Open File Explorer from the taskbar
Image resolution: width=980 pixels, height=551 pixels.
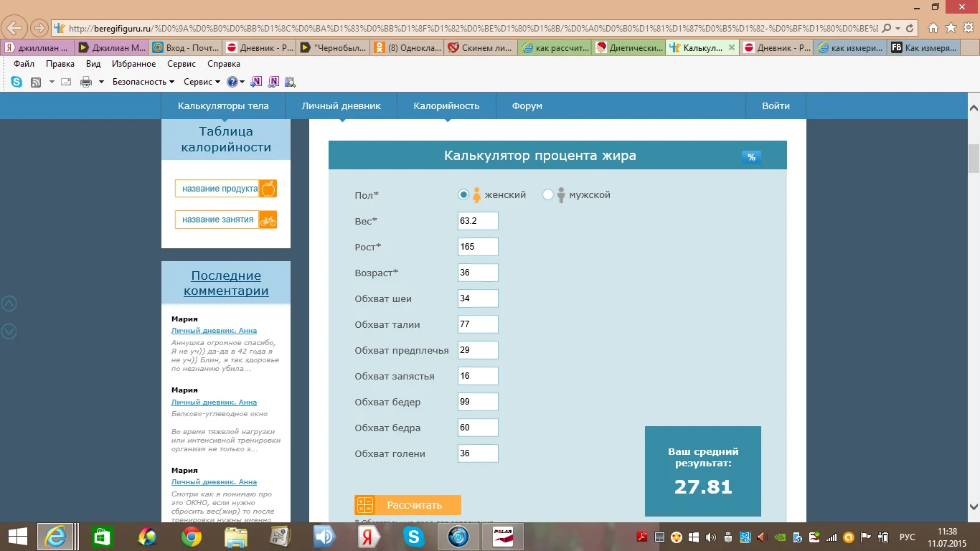235,537
